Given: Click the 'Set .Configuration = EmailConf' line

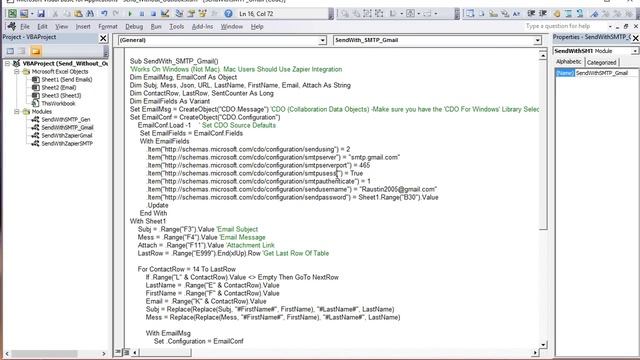Looking at the screenshot, I should pos(198,341).
